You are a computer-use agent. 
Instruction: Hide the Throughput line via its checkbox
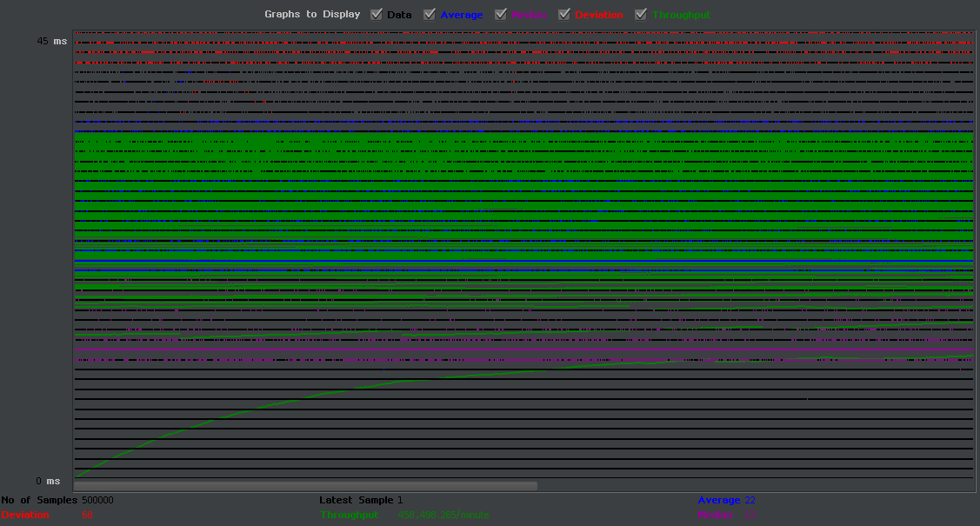tap(641, 15)
